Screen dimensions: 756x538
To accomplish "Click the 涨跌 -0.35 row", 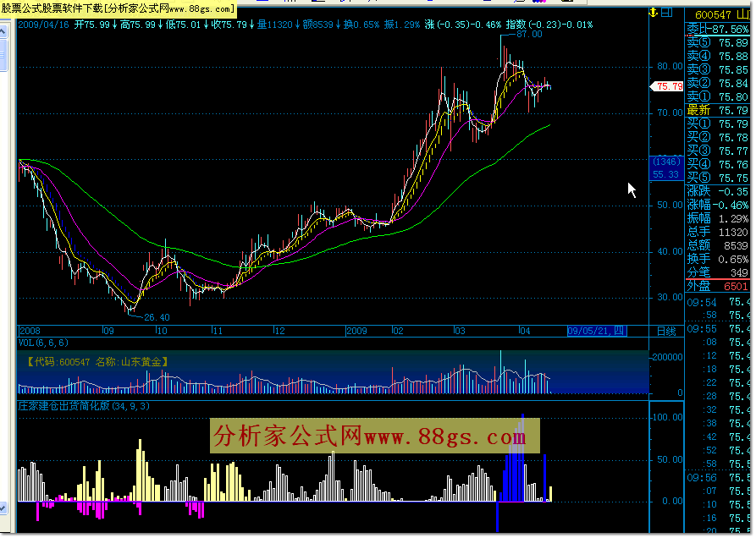I will [x=717, y=191].
